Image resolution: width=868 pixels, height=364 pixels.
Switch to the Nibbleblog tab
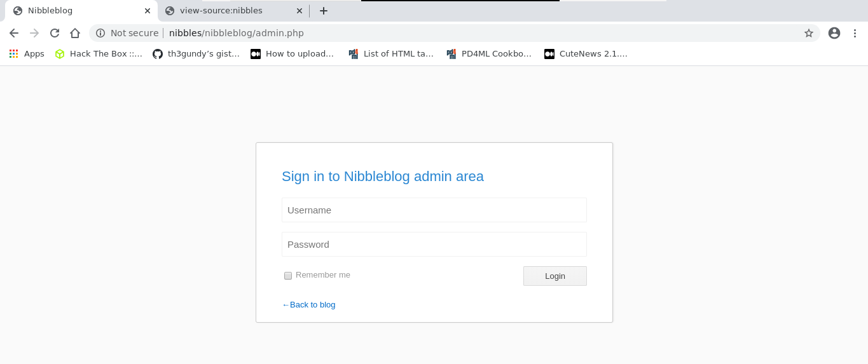[x=81, y=11]
